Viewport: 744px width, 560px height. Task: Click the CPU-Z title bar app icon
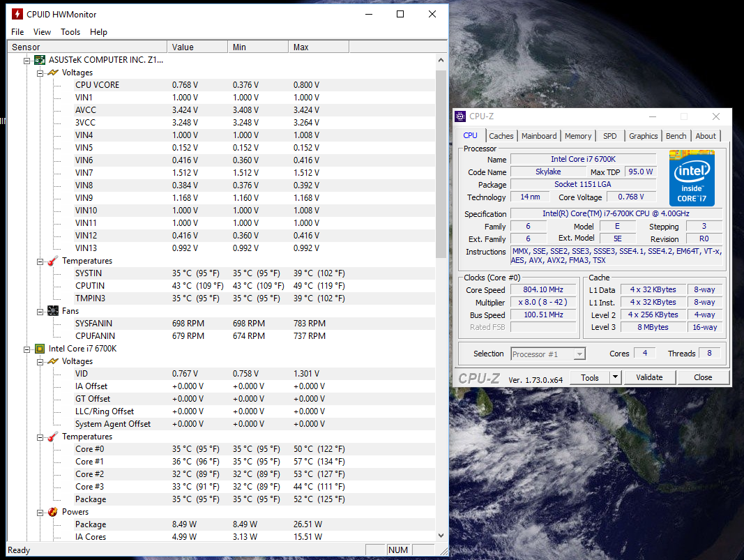coord(460,116)
